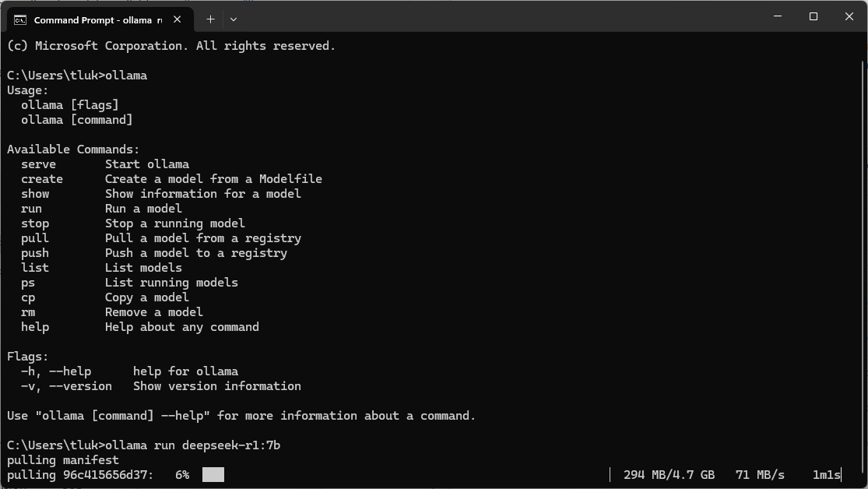Close the terminal window
This screenshot has height=489, width=868.
[x=849, y=16]
